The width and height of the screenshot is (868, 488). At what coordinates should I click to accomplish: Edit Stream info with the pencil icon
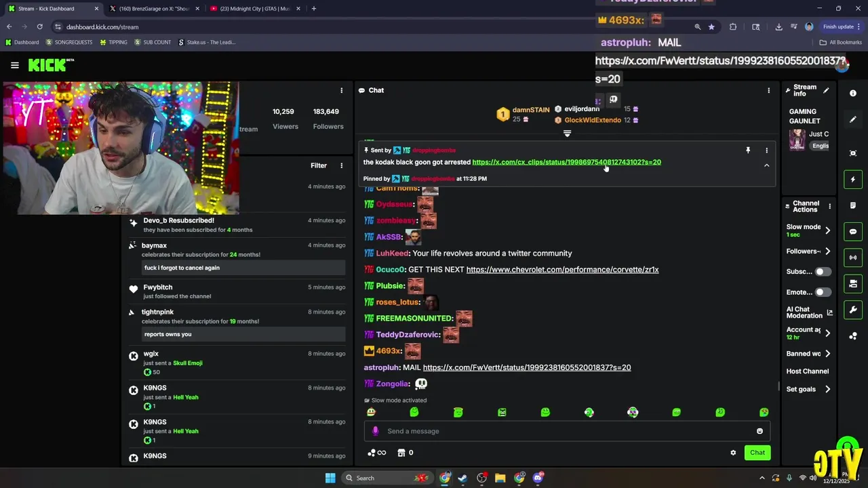pos(826,90)
